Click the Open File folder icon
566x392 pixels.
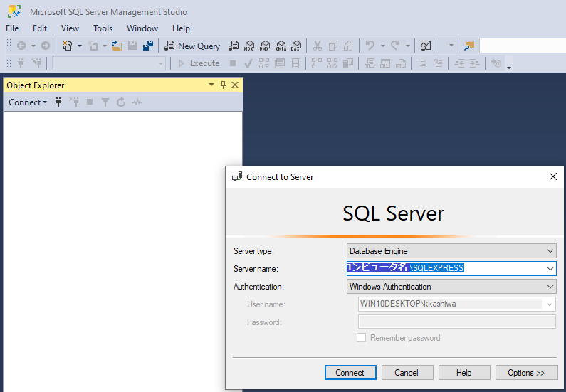pyautogui.click(x=116, y=46)
